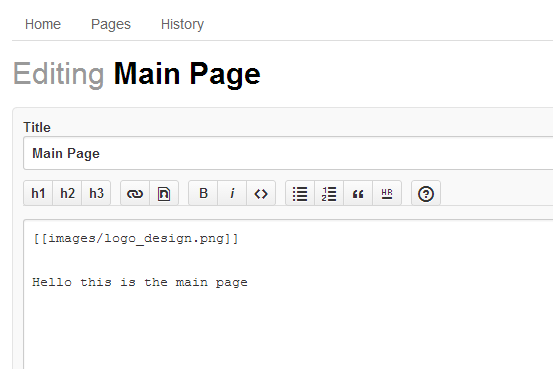Click the [[images/logo_design.png]] line

(x=136, y=239)
